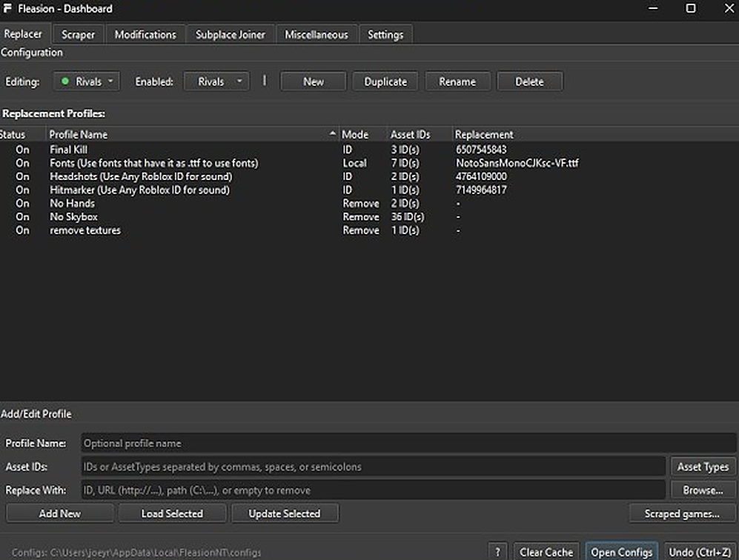Toggle the On status of Hitmarker profile
The height and width of the screenshot is (560, 739).
(x=22, y=190)
